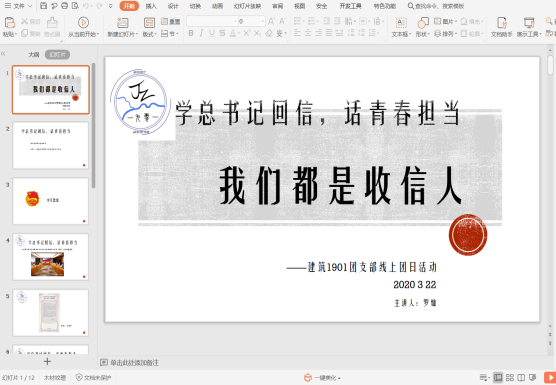Click the add slide plus icon

[47, 361]
